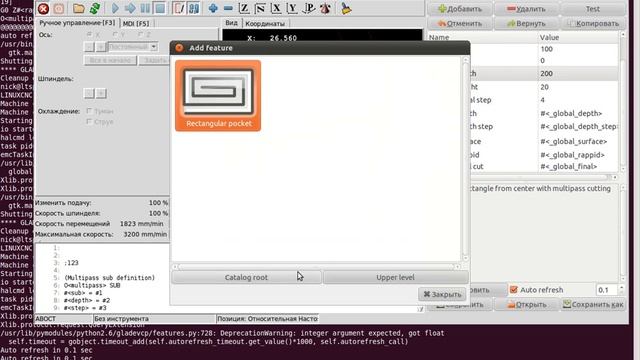The width and height of the screenshot is (640, 360).
Task: Select the value #<_global_final>
Action: coord(577,167)
